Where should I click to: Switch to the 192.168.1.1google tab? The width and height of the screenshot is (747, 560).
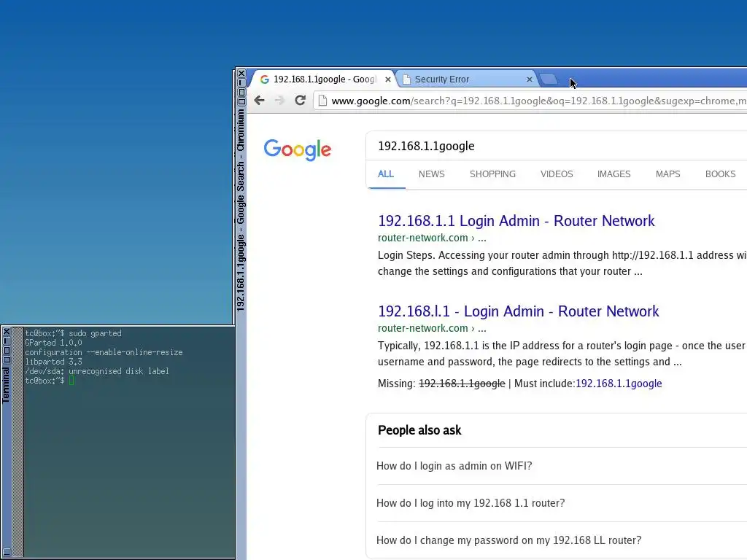325,79
